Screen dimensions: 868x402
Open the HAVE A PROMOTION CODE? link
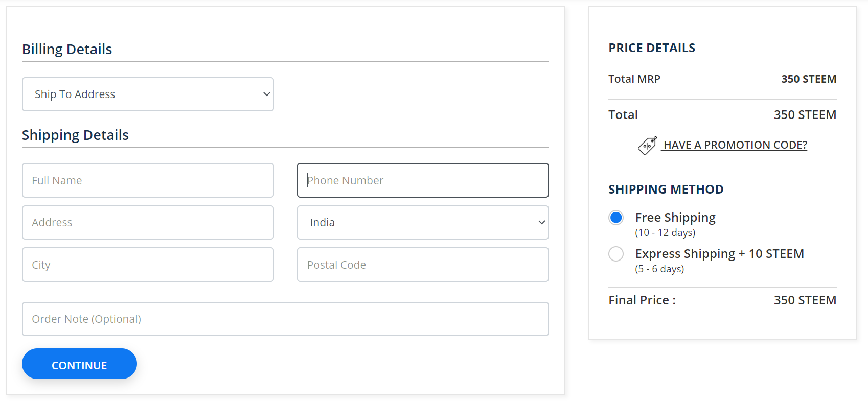coord(735,145)
